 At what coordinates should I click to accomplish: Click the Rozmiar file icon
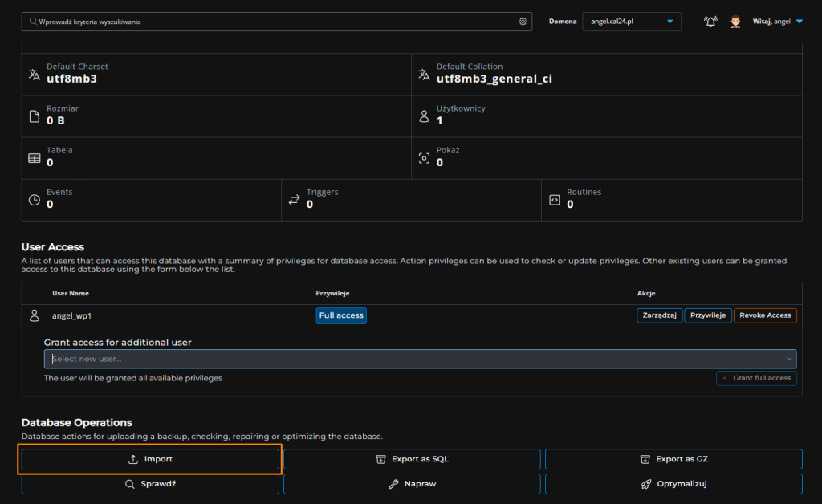pos(34,116)
